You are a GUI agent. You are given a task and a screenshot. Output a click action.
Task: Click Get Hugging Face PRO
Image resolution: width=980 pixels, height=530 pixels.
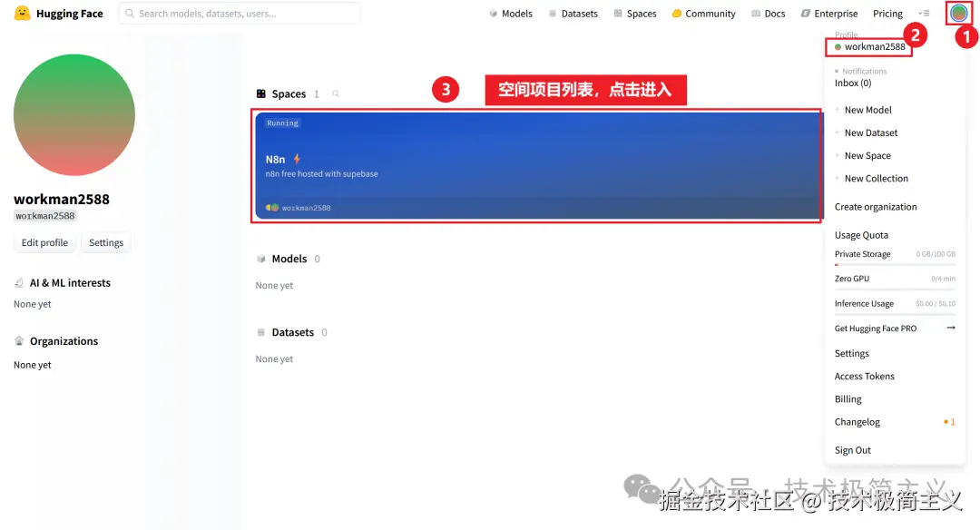pos(875,329)
